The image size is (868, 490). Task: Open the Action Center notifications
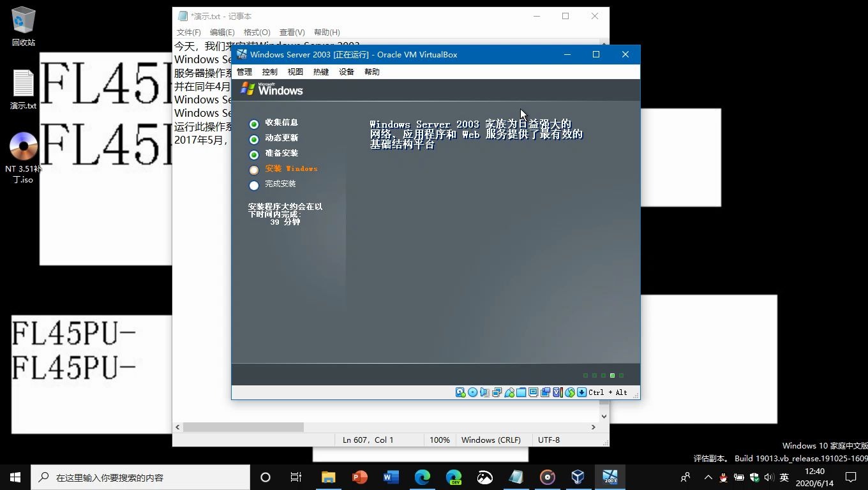[x=851, y=477]
